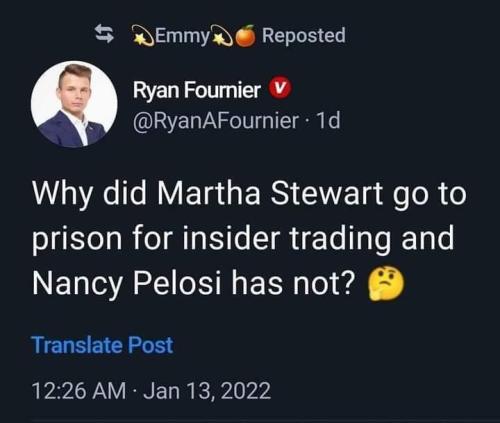Viewport: 500px width, 423px height.
Task: Click the words Martha Stewart in post
Action: click(270, 194)
